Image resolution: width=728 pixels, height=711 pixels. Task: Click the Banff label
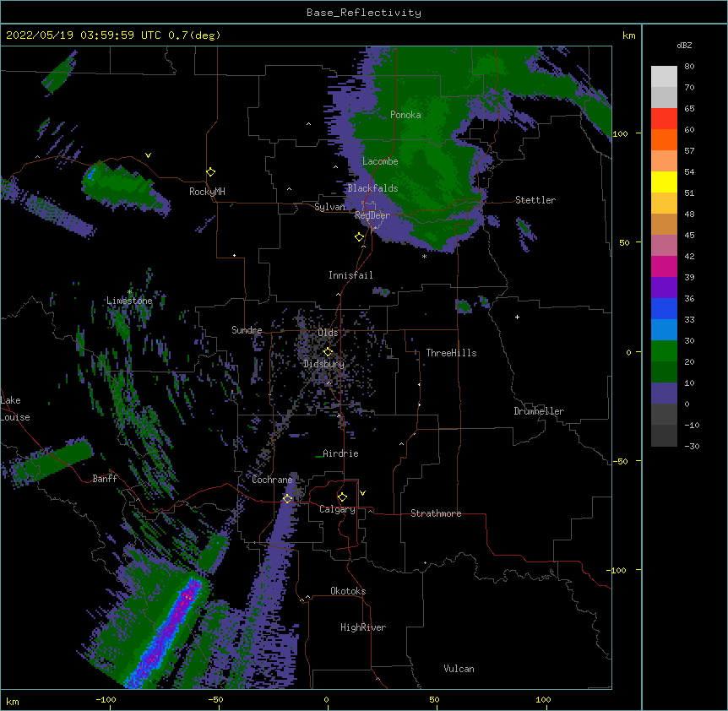pos(105,479)
